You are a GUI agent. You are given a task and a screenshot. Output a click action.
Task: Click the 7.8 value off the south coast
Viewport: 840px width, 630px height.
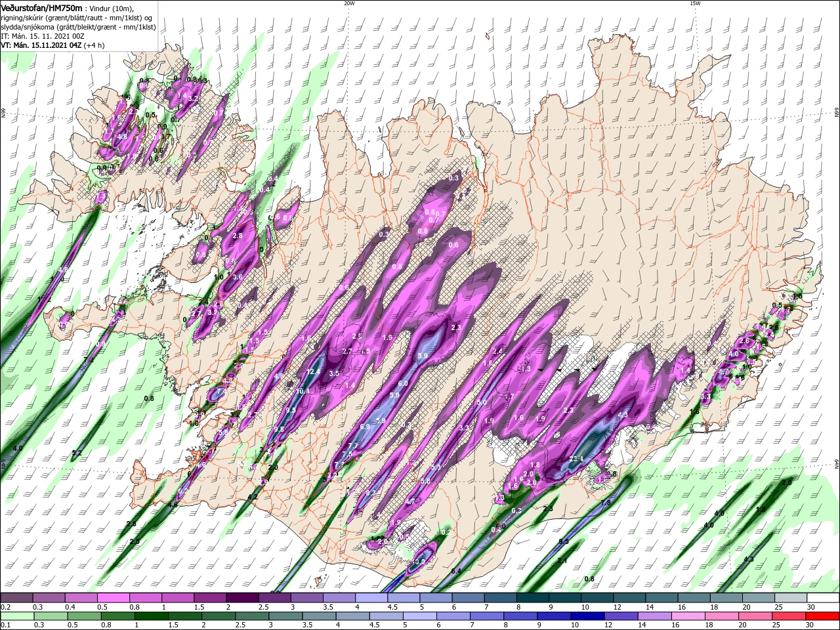click(606, 503)
